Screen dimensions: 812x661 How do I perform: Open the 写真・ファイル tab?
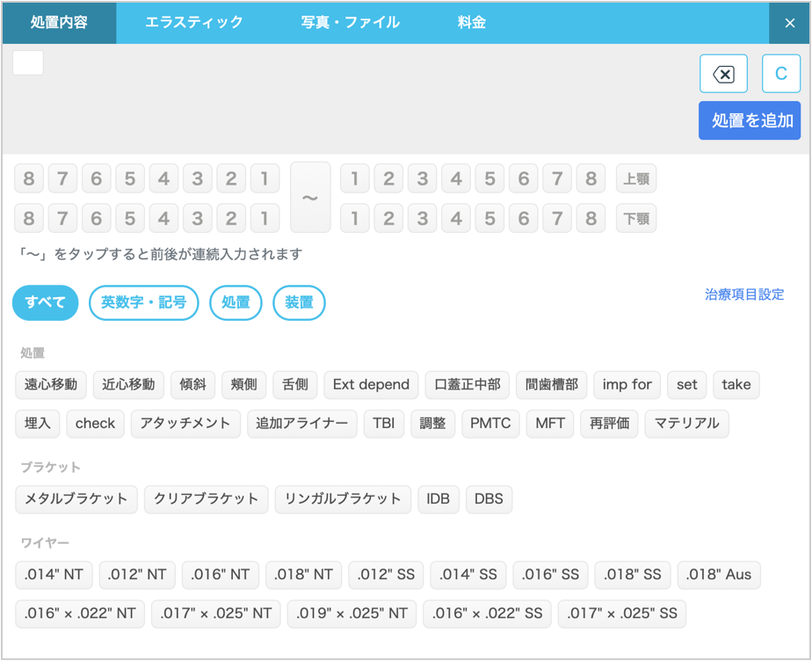point(350,23)
